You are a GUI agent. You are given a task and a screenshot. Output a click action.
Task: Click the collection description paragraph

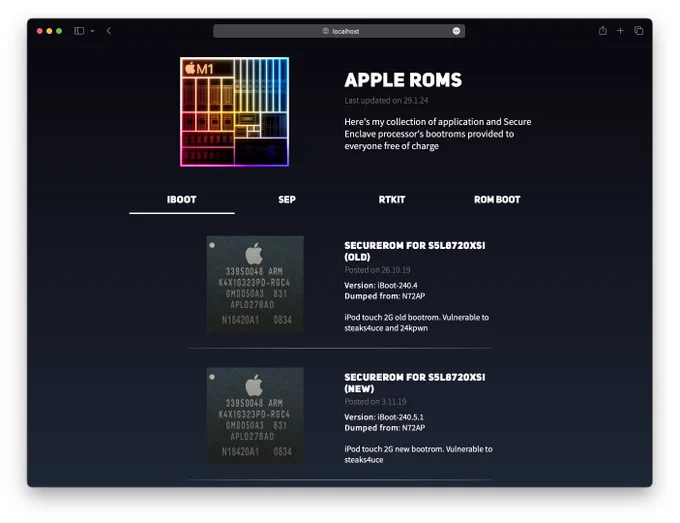(x=438, y=134)
